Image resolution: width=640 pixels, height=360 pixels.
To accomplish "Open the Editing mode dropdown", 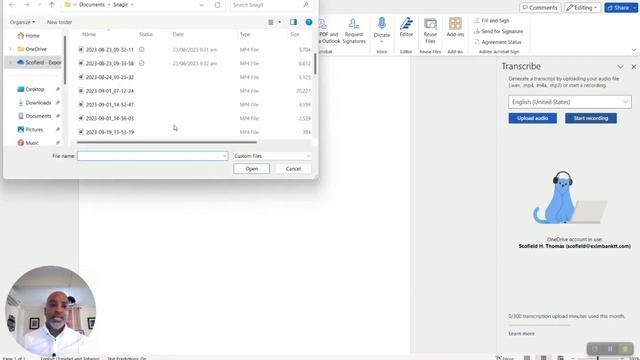I will 582,7.
